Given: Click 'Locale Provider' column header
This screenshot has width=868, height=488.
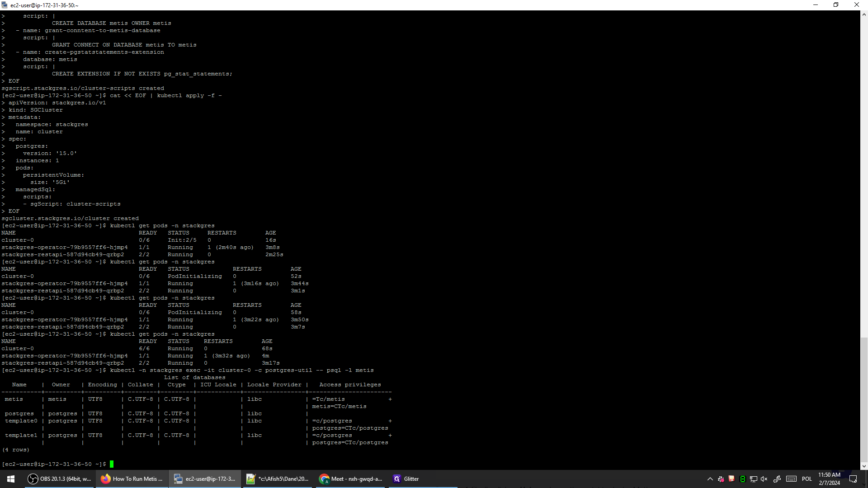Looking at the screenshot, I should (x=274, y=385).
